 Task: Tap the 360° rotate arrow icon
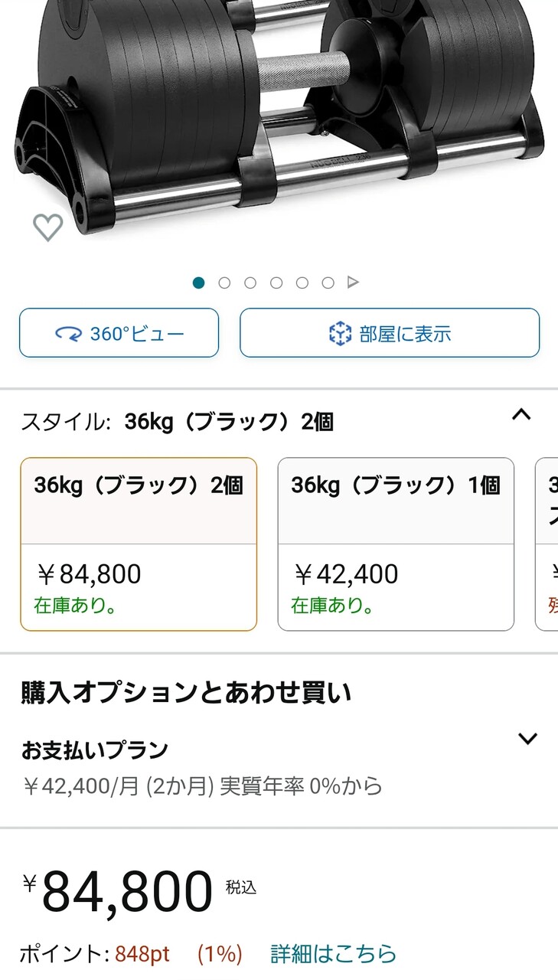70,334
